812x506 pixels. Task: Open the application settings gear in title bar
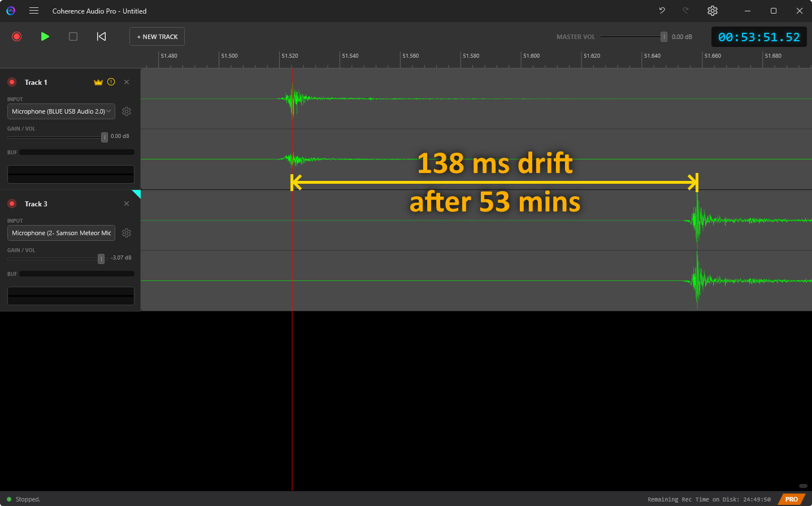point(713,10)
